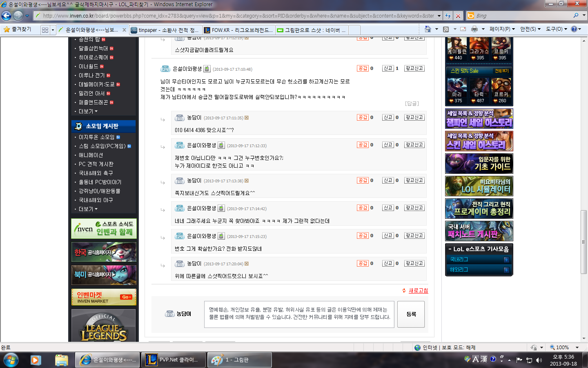Open the Windows Start orb
Screen dimensions: 588x368
[x=11, y=360]
